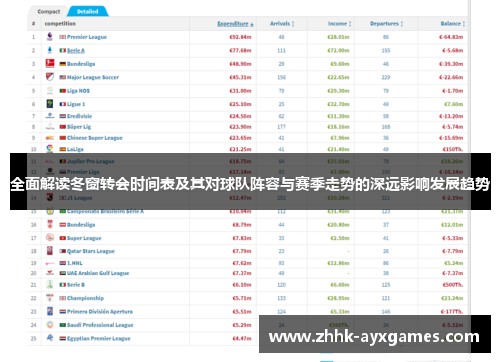Click the Liga NOS logo icon

click(x=50, y=91)
